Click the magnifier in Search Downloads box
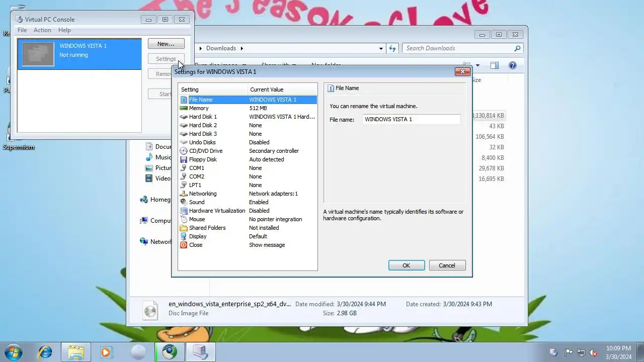The image size is (644, 362). click(x=517, y=48)
